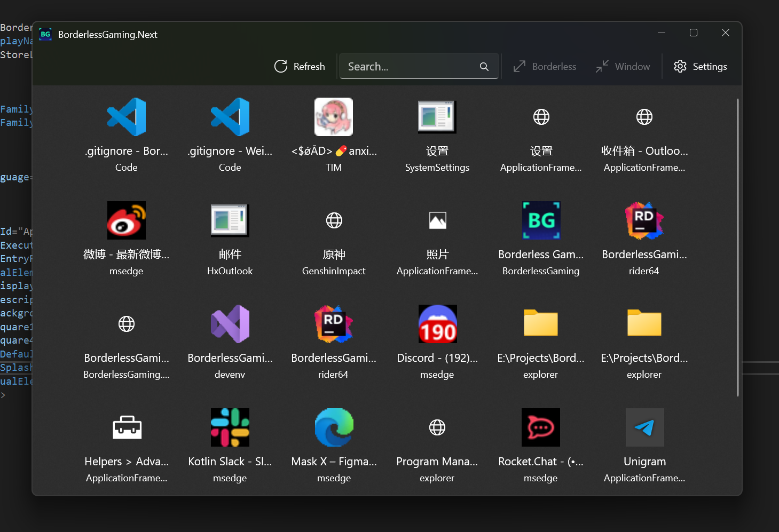Viewport: 779px width, 532px height.
Task: Select the 设置 ApplicationFrame globe icon
Action: point(541,117)
